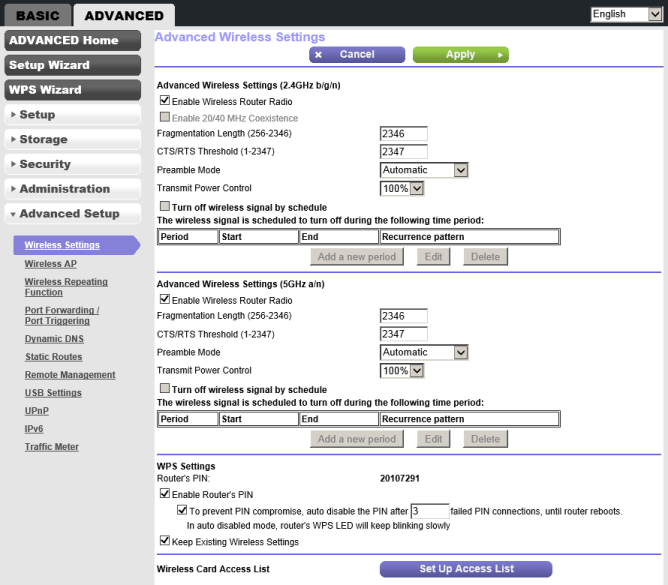Click 5GHz table Period column header
The image size is (668, 585).
point(188,419)
